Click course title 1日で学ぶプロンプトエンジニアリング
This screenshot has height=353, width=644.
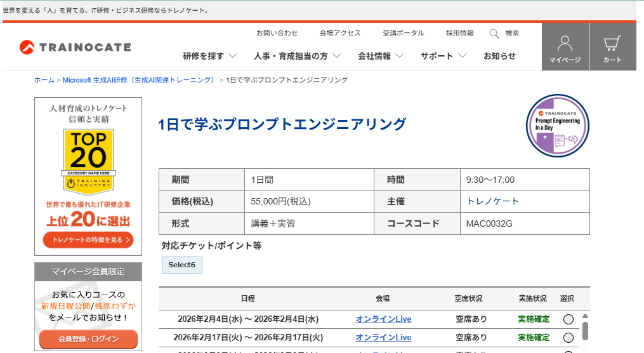(282, 124)
